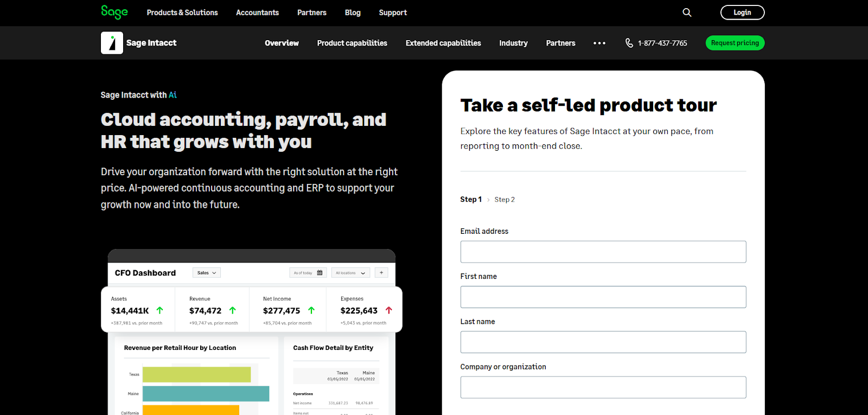Click Revenue per Retail Hour by Location heading
Image resolution: width=868 pixels, height=415 pixels.
(180, 348)
